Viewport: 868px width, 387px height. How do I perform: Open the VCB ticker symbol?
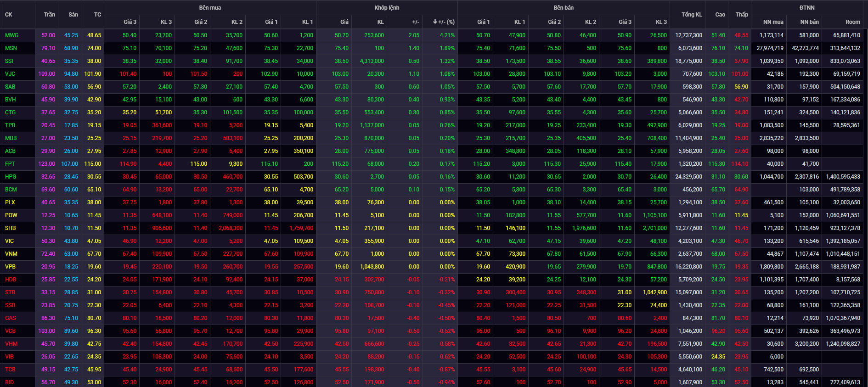(x=11, y=331)
